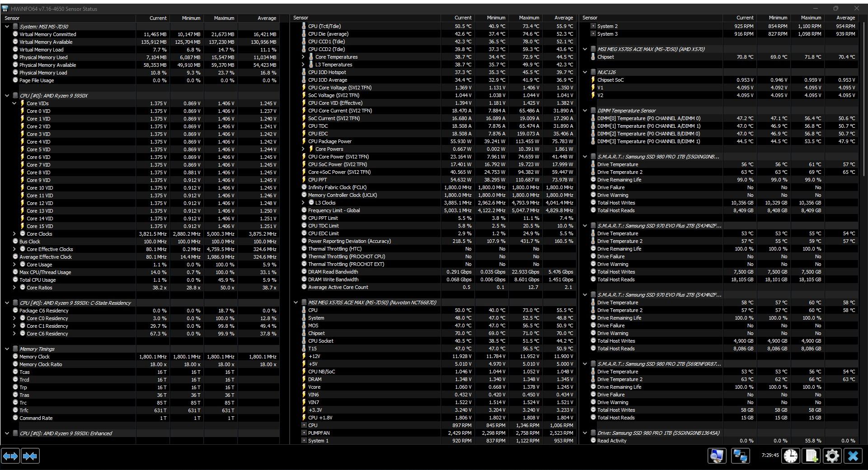This screenshot has width=868, height=470.
Task: Select the Read Activity row
Action: tap(719, 441)
